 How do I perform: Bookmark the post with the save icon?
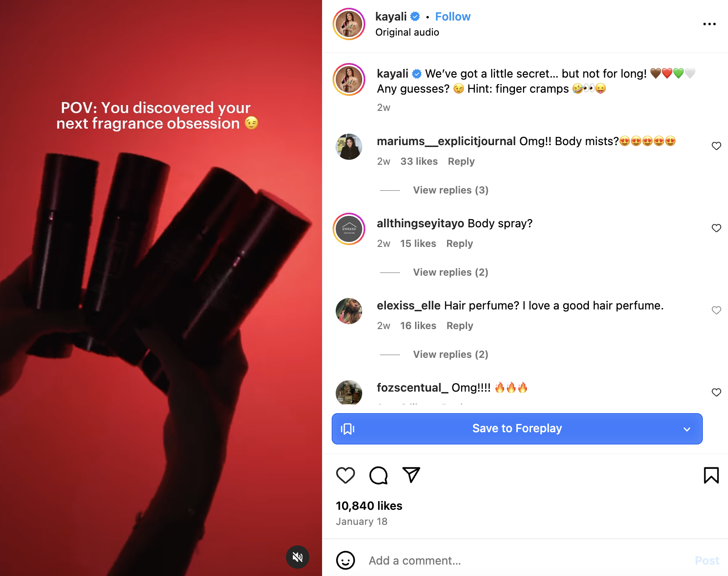click(x=711, y=475)
